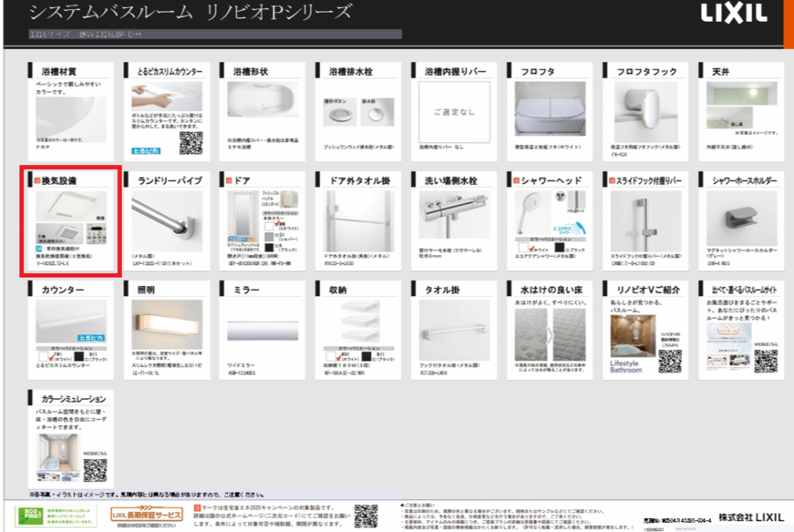Check the white color option in the カウンター card

click(x=52, y=358)
